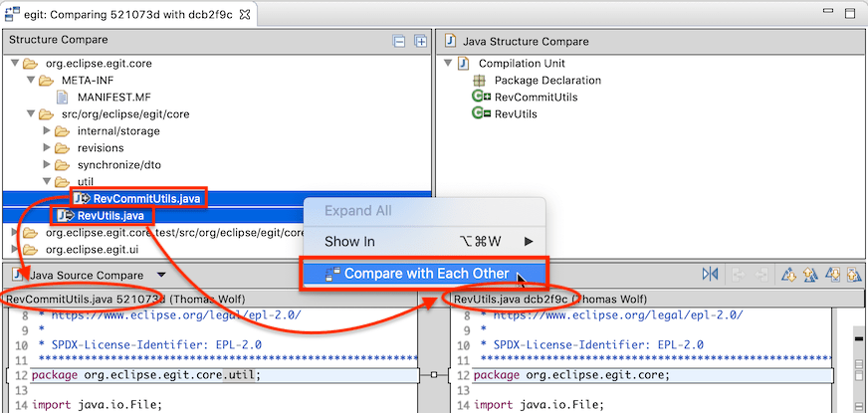Expand the synchronize/dto folder

[x=47, y=165]
